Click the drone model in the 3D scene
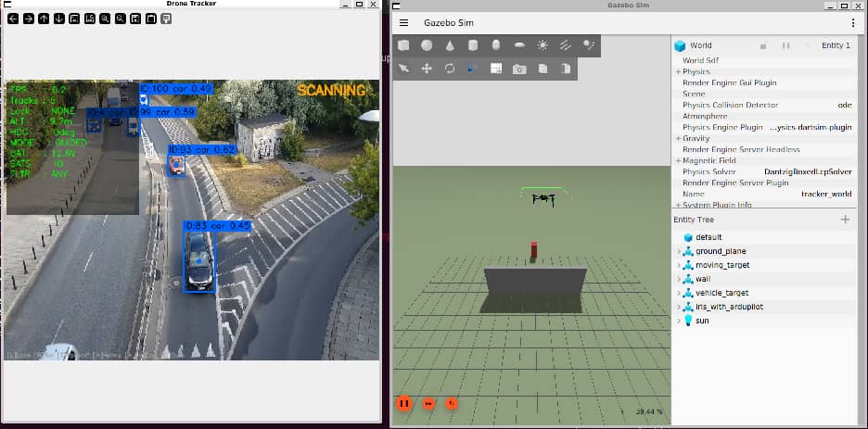 click(x=543, y=198)
